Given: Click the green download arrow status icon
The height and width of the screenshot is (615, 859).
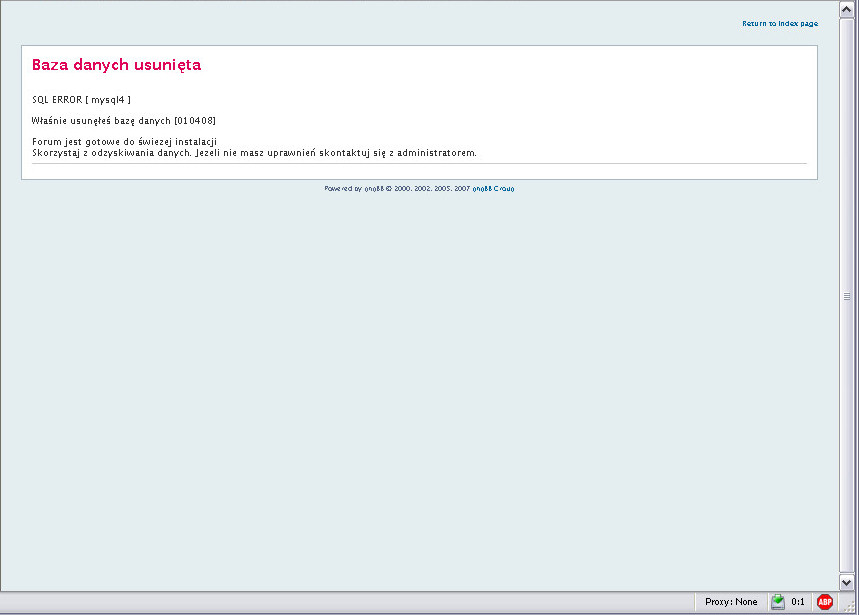Looking at the screenshot, I should [x=777, y=602].
